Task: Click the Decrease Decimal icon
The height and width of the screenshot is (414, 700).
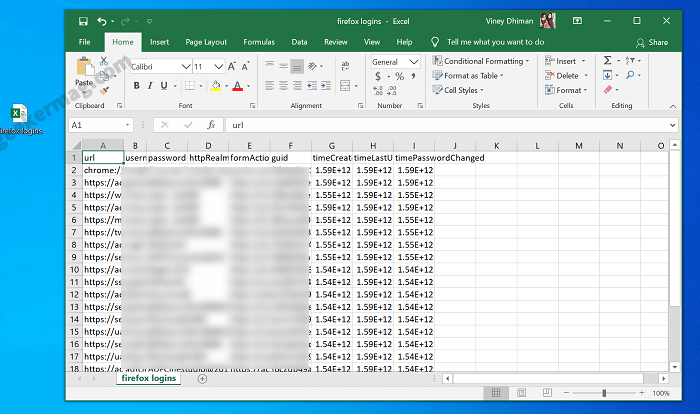Action: 392,91
